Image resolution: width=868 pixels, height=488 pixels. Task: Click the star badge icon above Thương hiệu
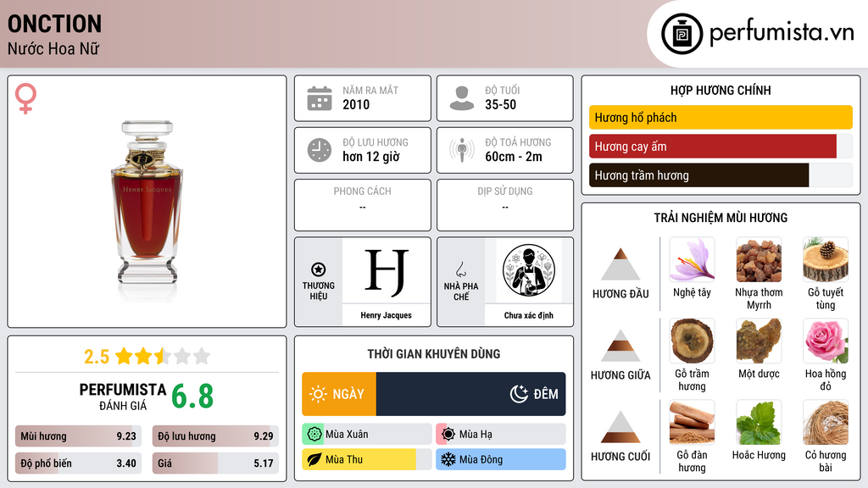319,269
